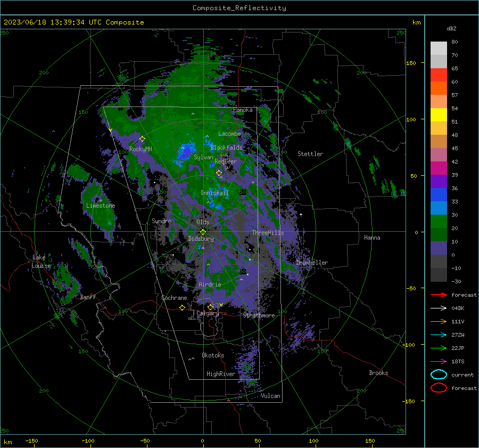Click the Sundre city label
The height and width of the screenshot is (448, 479).
click(x=161, y=221)
